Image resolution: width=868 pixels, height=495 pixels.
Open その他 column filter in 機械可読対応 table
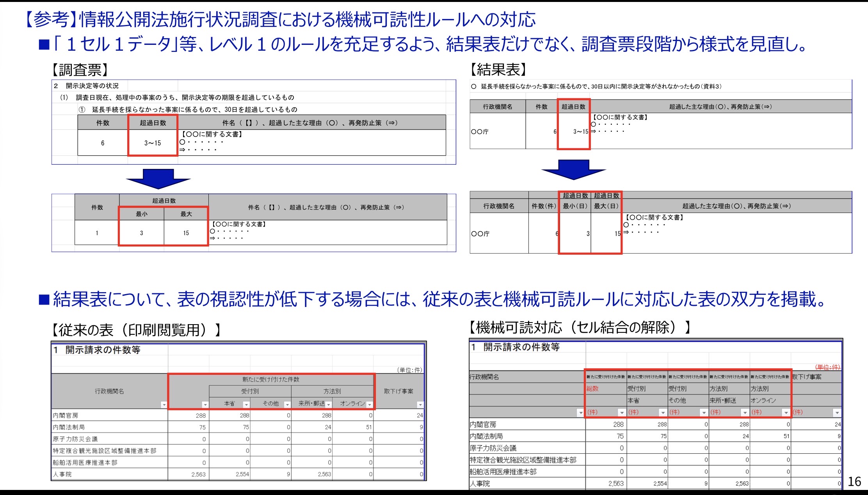click(704, 412)
